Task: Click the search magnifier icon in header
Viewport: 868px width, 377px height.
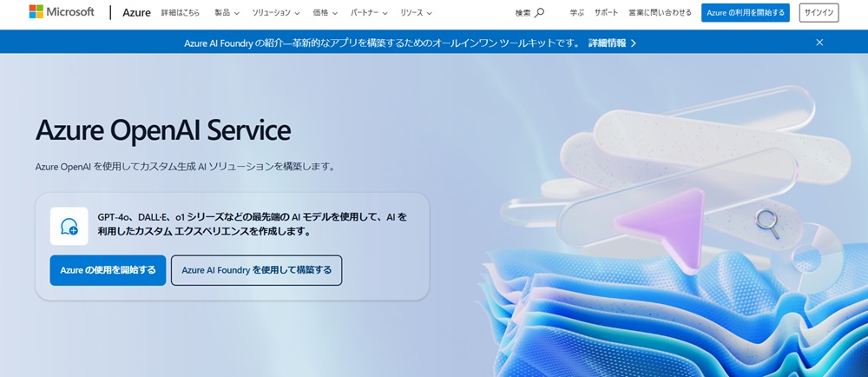Action: [539, 12]
